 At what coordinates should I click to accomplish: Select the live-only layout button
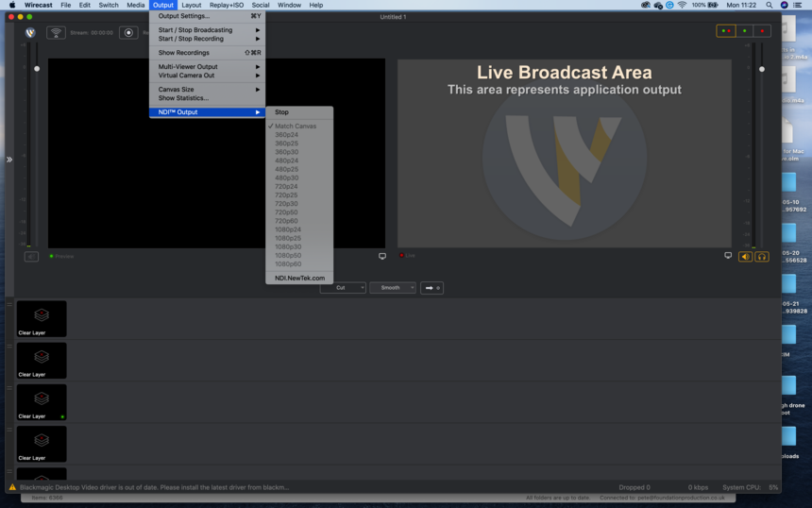762,31
